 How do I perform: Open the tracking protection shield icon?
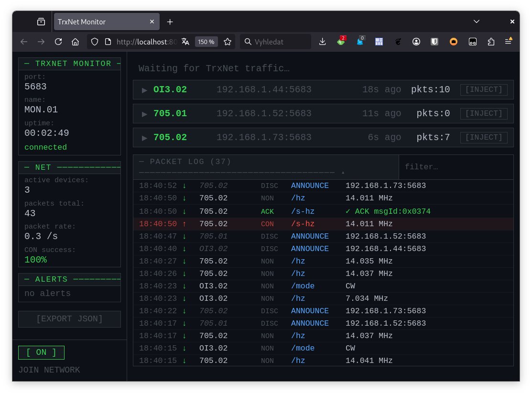point(95,42)
